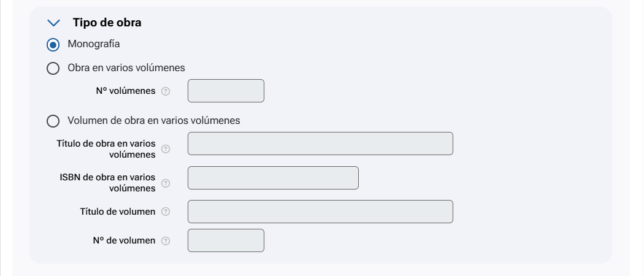Image resolution: width=644 pixels, height=276 pixels.
Task: Focus the Nº volúmenes input field
Action: click(x=226, y=91)
